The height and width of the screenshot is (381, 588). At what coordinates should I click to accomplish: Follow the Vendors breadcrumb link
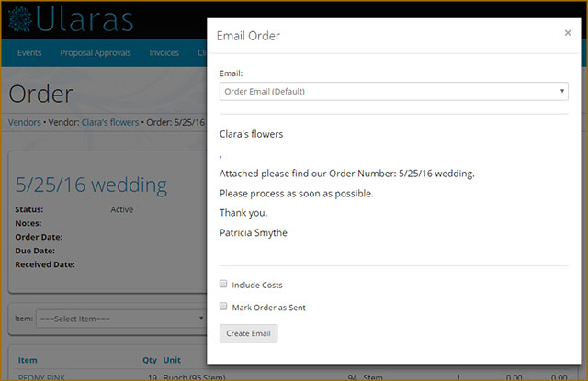[x=25, y=122]
